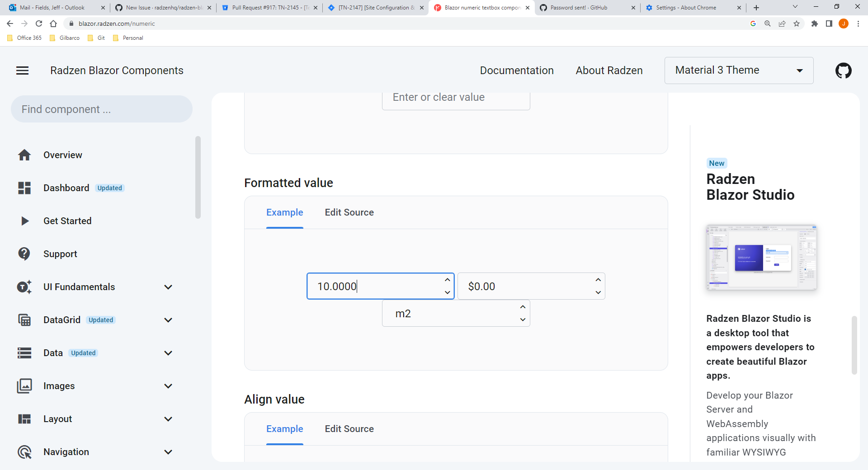The height and width of the screenshot is (470, 868).
Task: Expand the DataGrid section
Action: (168, 320)
